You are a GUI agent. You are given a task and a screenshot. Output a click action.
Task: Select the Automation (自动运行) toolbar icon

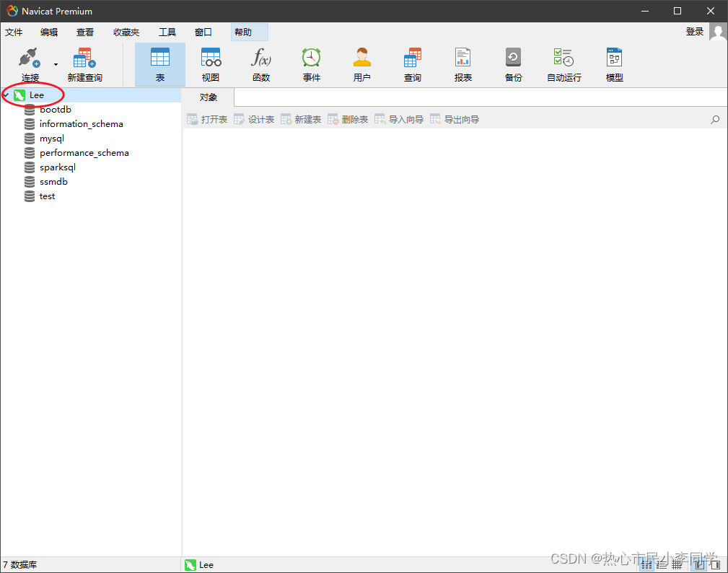[564, 64]
